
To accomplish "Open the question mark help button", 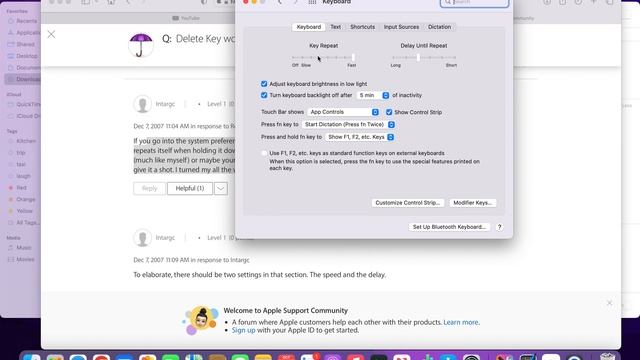I will (499, 227).
